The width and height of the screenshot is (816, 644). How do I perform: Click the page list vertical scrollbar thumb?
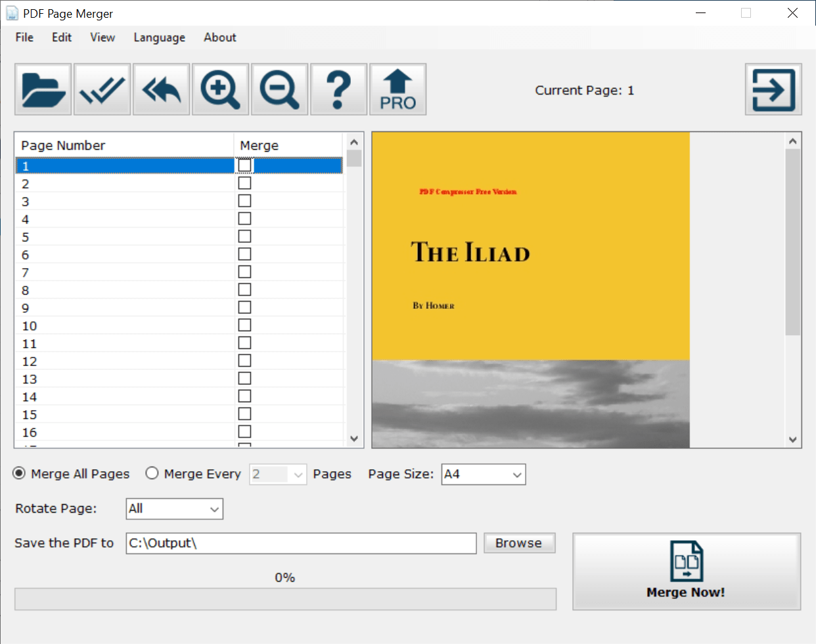click(x=354, y=158)
